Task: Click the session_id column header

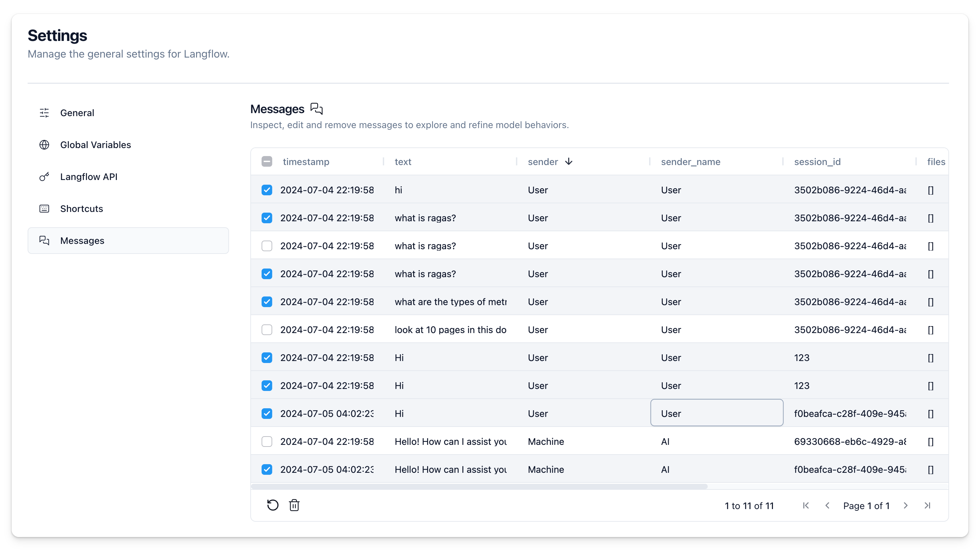Action: click(x=817, y=162)
